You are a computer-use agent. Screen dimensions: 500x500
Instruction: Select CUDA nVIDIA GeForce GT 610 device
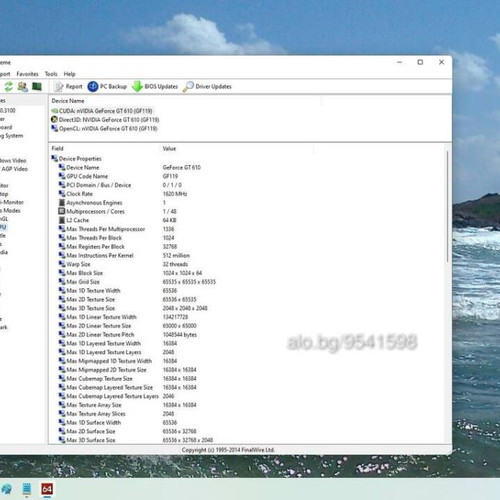102,111
